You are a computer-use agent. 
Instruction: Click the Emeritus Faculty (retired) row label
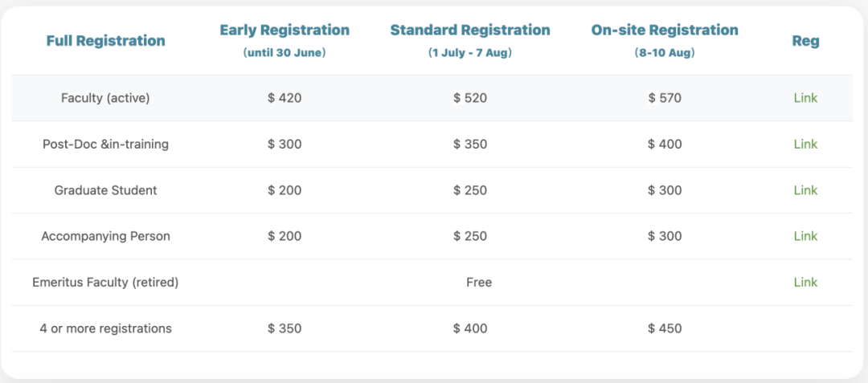tap(105, 283)
